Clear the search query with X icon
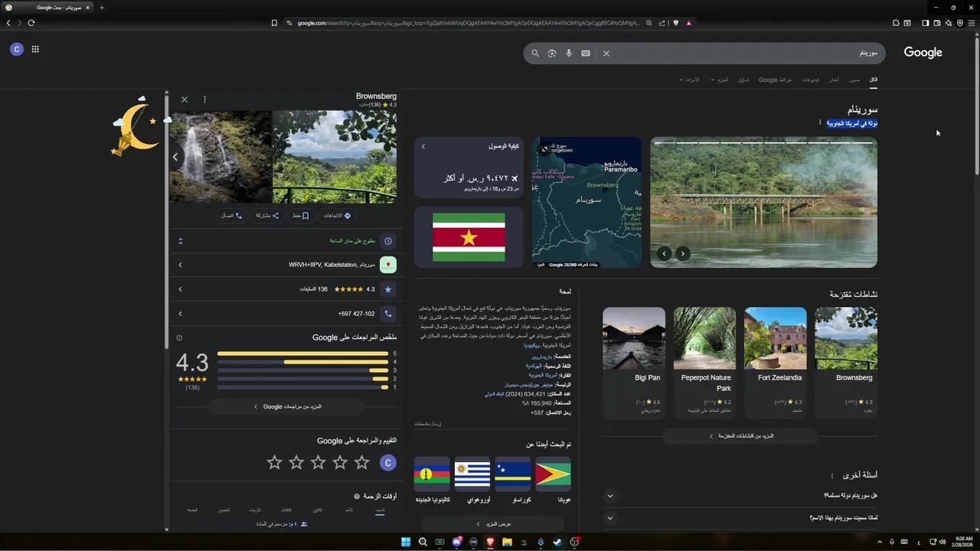980x551 pixels. 606,54
